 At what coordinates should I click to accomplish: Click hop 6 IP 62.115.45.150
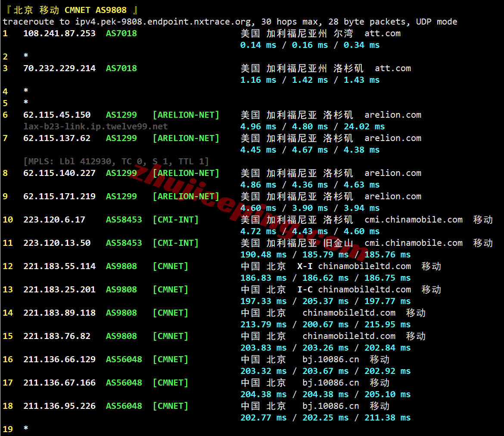[x=57, y=115]
